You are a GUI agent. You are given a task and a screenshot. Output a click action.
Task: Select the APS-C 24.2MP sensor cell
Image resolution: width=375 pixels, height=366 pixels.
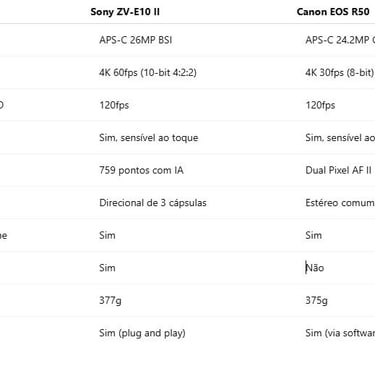[x=340, y=40]
